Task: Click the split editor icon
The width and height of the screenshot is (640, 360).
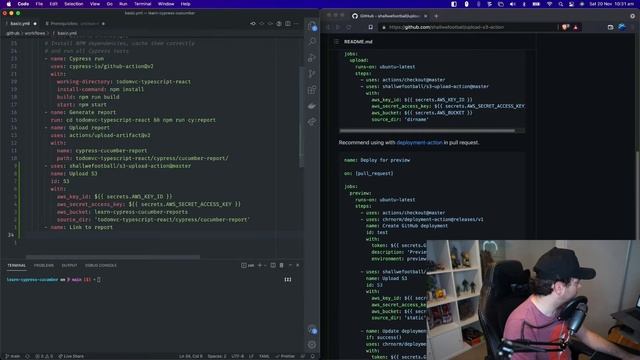Action: point(288,24)
